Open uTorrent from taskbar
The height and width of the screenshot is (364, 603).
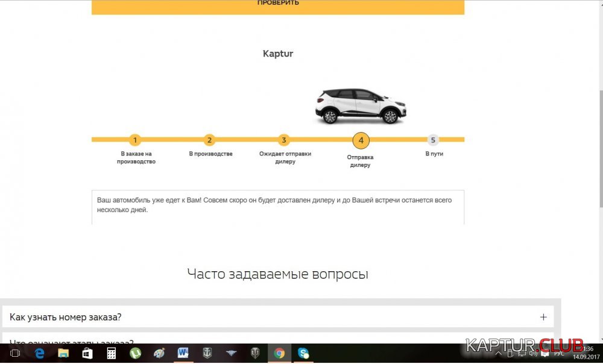click(x=135, y=353)
